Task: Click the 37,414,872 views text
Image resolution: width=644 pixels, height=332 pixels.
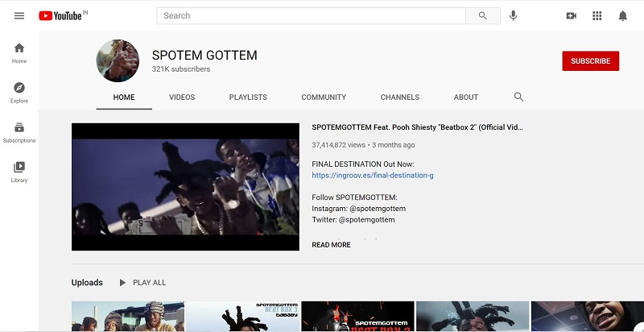Action: coord(338,145)
